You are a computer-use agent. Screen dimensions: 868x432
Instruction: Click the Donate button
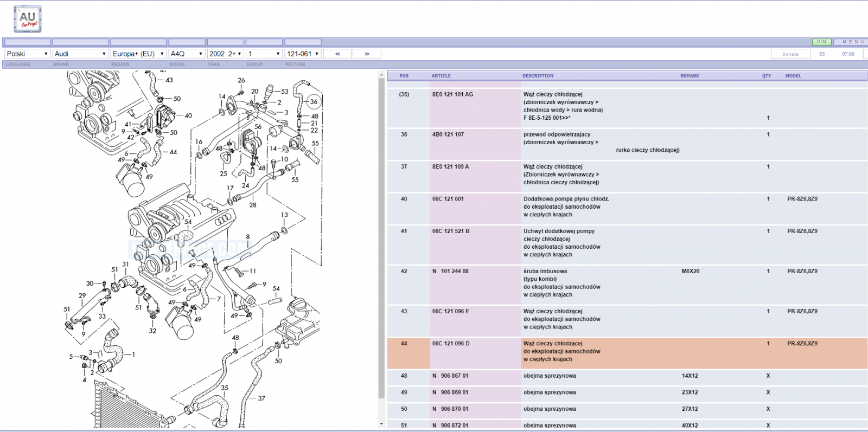(x=790, y=54)
